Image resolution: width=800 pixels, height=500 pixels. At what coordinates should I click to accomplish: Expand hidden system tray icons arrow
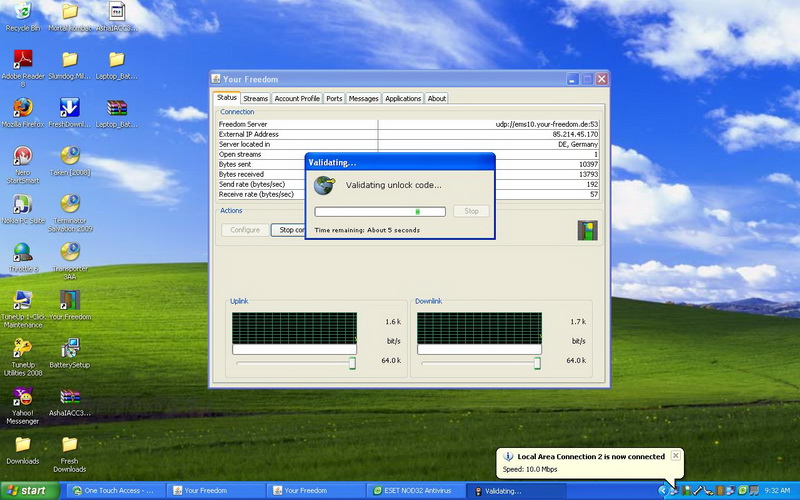coord(662,491)
